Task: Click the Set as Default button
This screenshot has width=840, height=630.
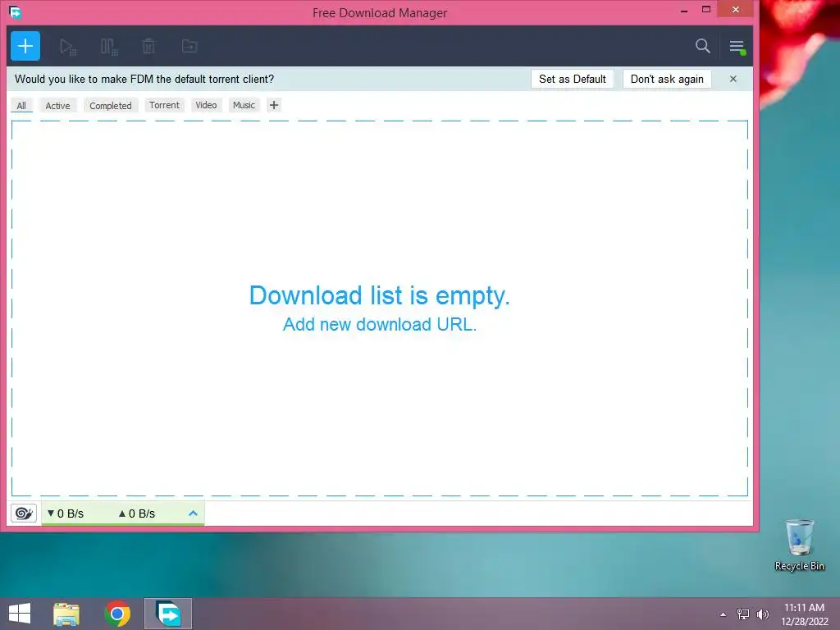Action: tap(572, 79)
